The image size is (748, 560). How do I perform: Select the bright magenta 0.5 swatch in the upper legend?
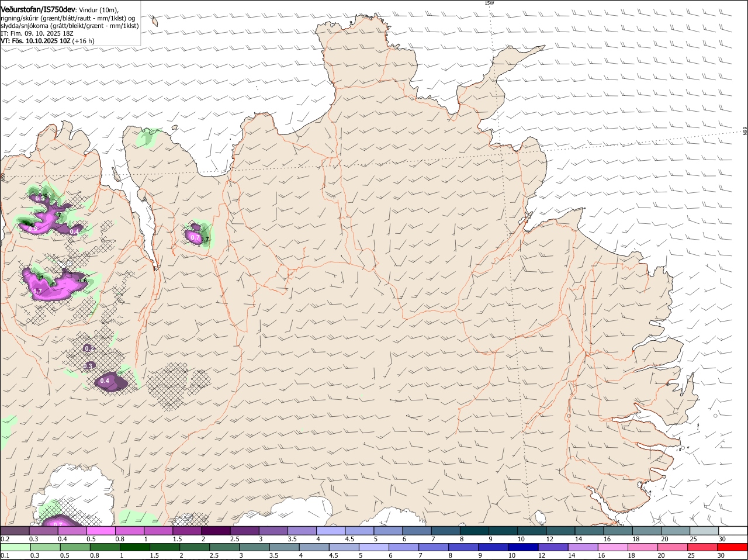pos(101,531)
